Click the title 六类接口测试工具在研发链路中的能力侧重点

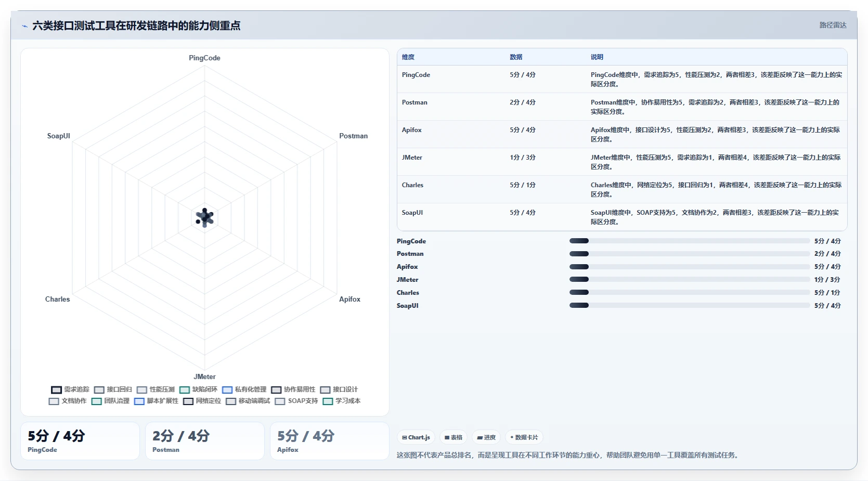click(136, 25)
